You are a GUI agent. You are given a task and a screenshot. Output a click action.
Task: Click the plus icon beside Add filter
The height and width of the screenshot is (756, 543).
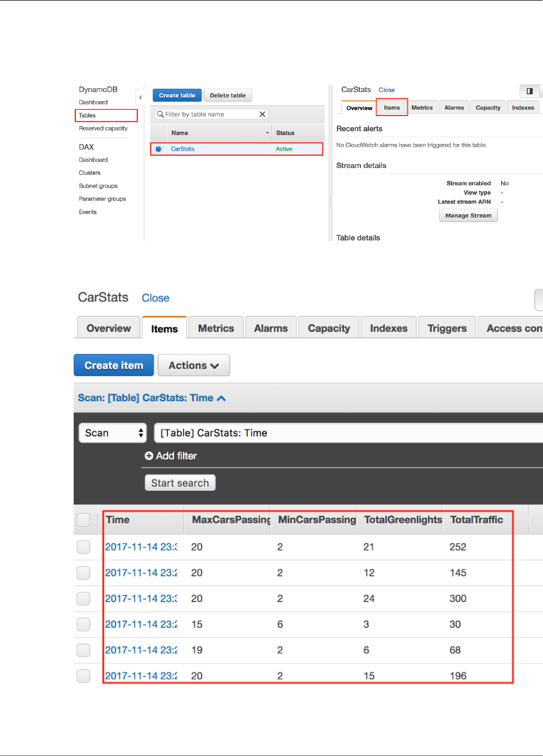tap(149, 456)
